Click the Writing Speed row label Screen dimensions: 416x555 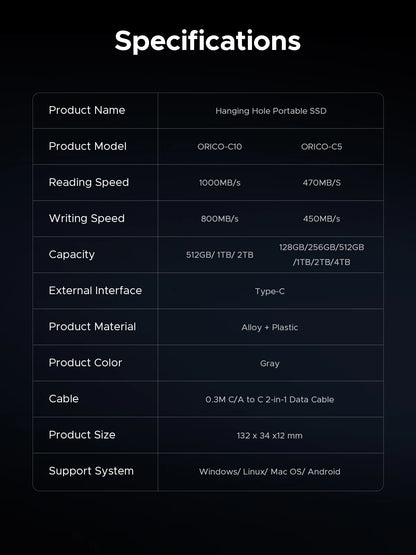tap(87, 218)
